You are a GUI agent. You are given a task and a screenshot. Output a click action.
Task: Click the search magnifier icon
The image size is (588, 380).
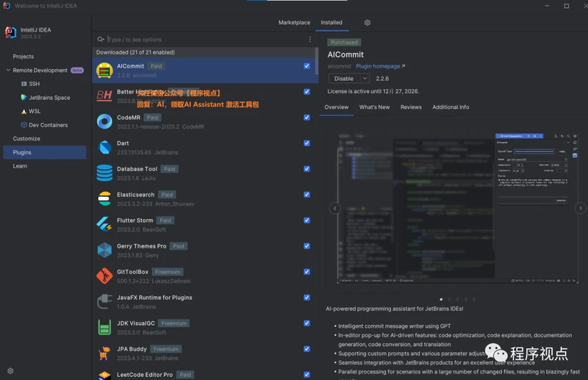(x=101, y=39)
